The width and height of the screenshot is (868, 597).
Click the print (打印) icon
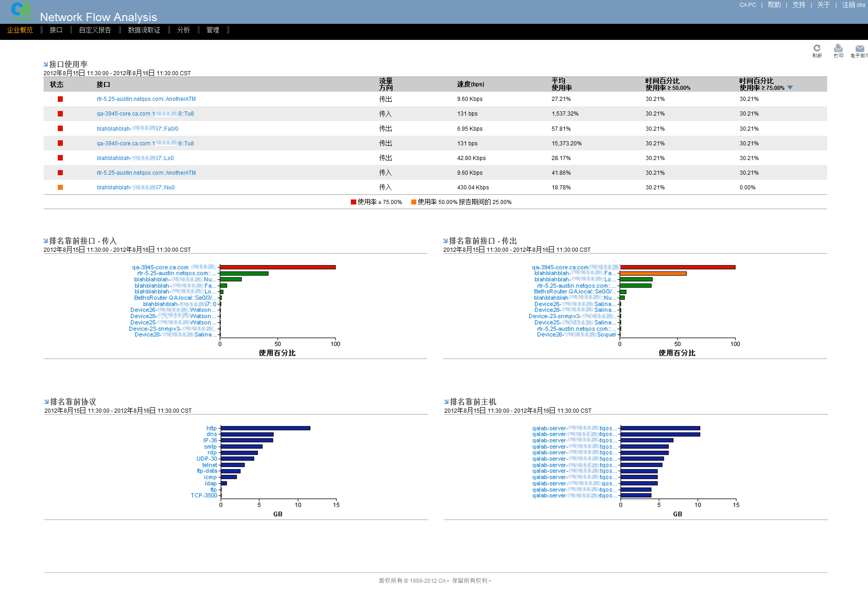point(838,48)
